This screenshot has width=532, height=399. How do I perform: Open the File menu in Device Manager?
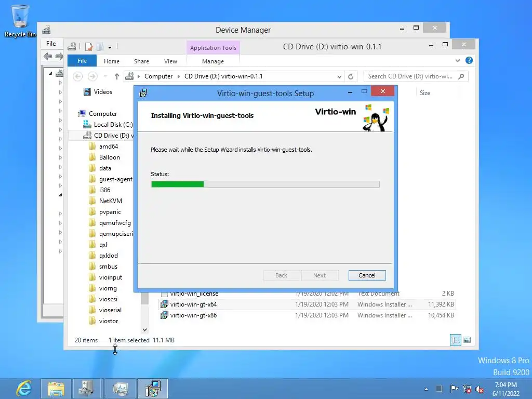pos(51,44)
